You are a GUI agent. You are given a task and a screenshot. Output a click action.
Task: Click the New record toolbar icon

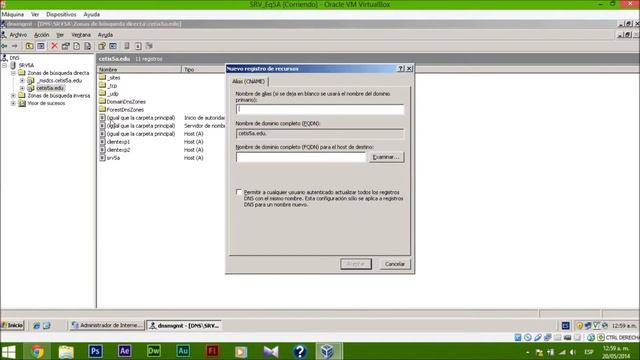pos(138,46)
